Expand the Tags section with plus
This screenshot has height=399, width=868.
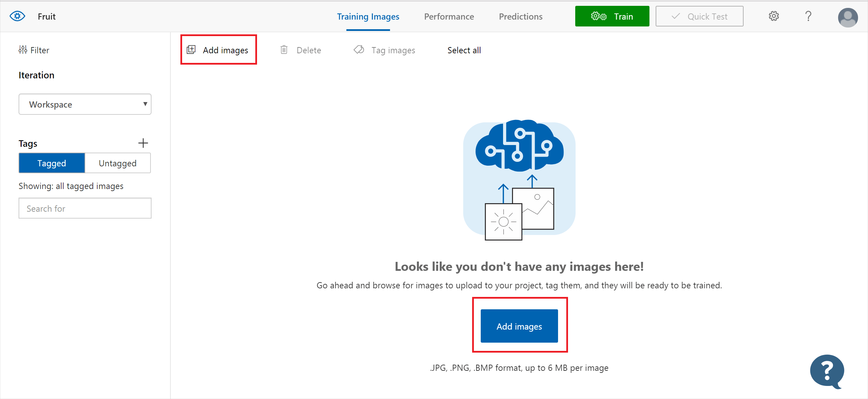click(x=143, y=143)
